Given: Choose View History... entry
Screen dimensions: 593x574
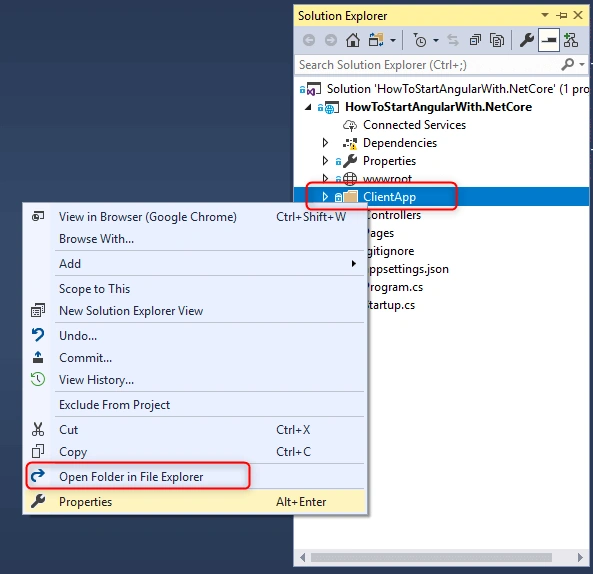Looking at the screenshot, I should click(195, 380).
